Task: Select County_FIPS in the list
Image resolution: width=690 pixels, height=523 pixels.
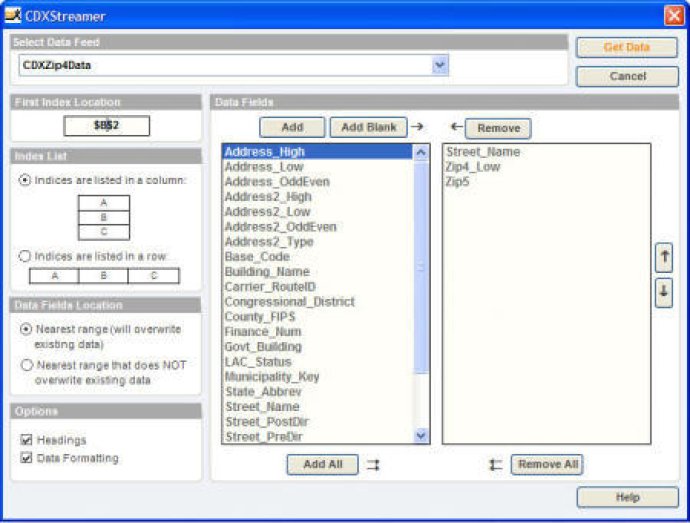Action: click(318, 317)
